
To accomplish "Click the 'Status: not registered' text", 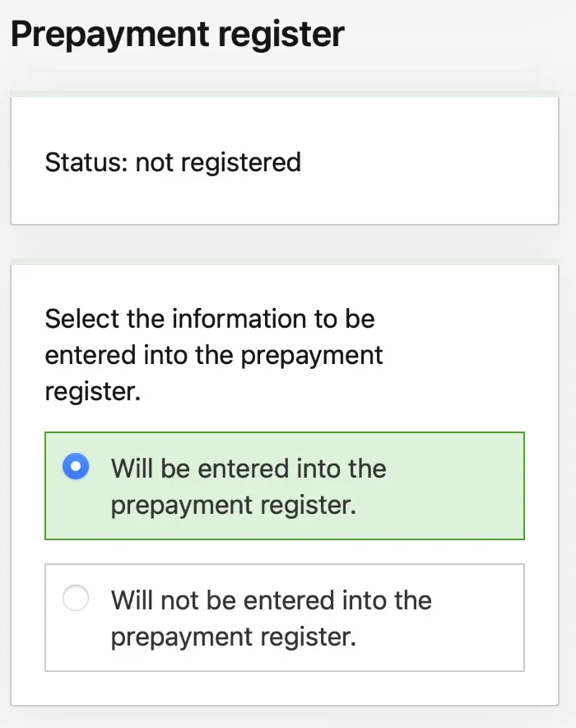I will click(x=173, y=162).
